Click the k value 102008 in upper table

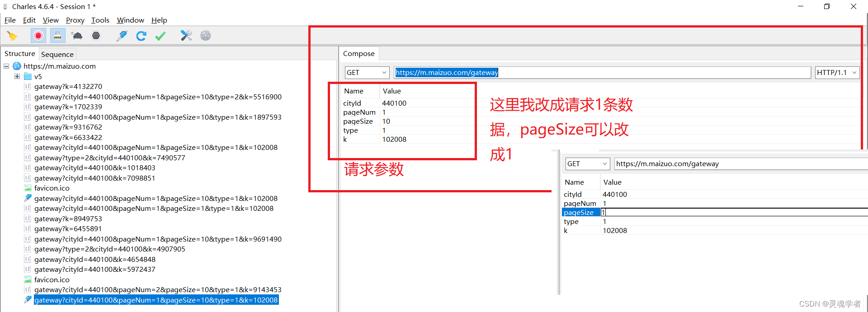(394, 139)
